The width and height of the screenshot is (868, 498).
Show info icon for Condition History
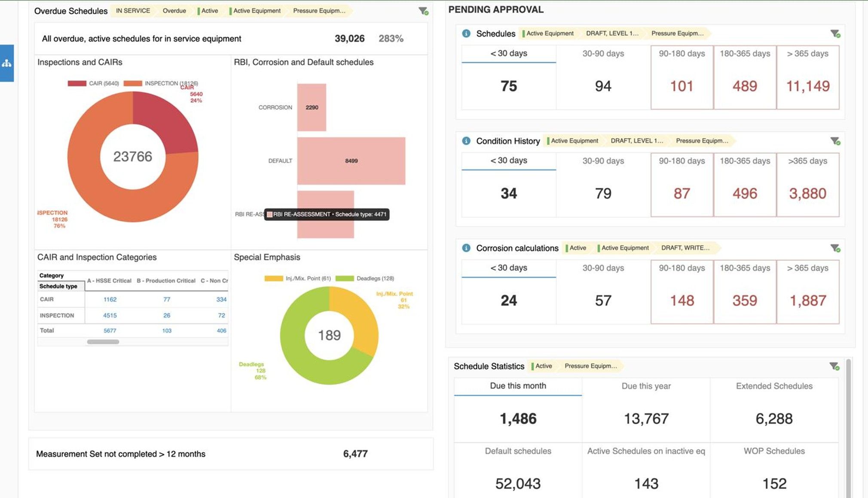point(466,141)
